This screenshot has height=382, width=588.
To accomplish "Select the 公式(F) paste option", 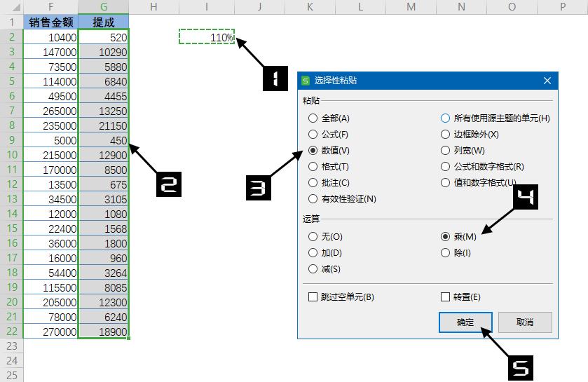I will pyautogui.click(x=328, y=134).
